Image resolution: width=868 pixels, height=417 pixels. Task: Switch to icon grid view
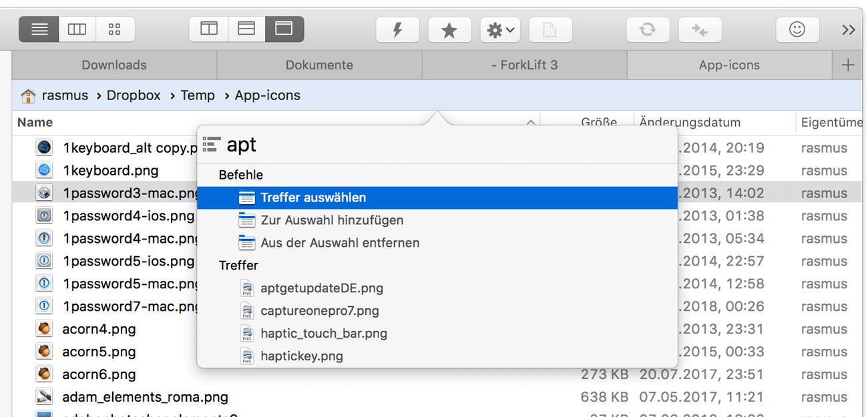point(115,29)
